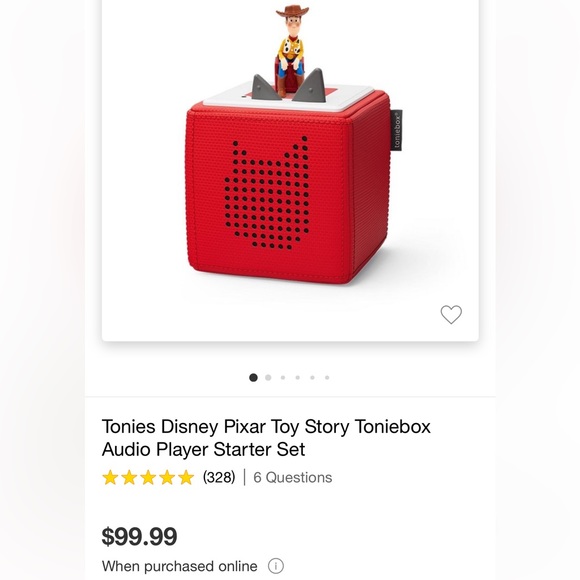Image resolution: width=580 pixels, height=580 pixels.
Task: Open the info icon beside When purchased online
Action: pyautogui.click(x=276, y=566)
